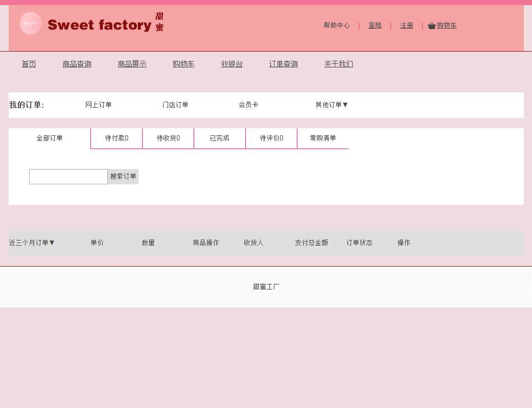Click the Sweet factory round logo icon

(31, 23)
